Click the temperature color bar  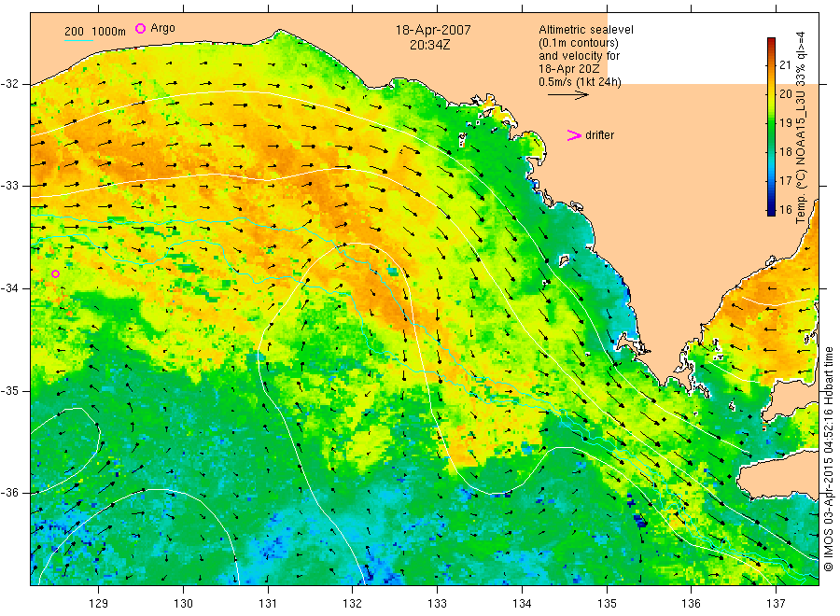click(x=771, y=126)
